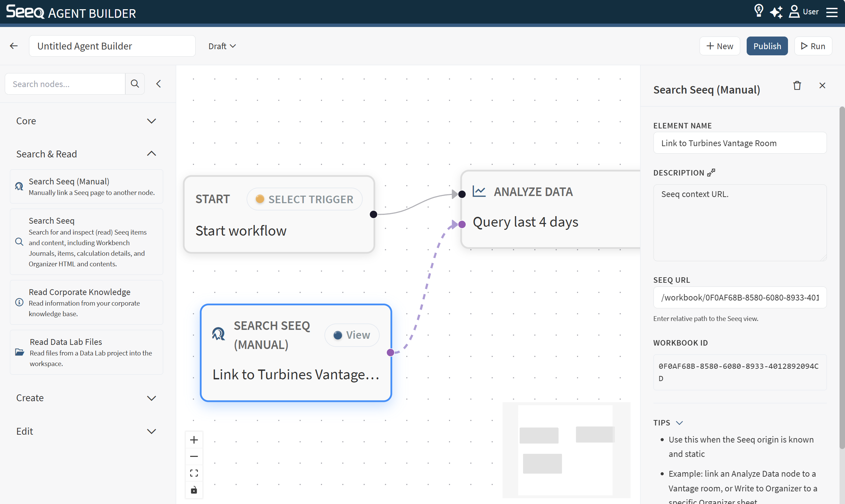Click the Select Trigger orange status pill
This screenshot has width=845, height=504.
click(x=305, y=199)
